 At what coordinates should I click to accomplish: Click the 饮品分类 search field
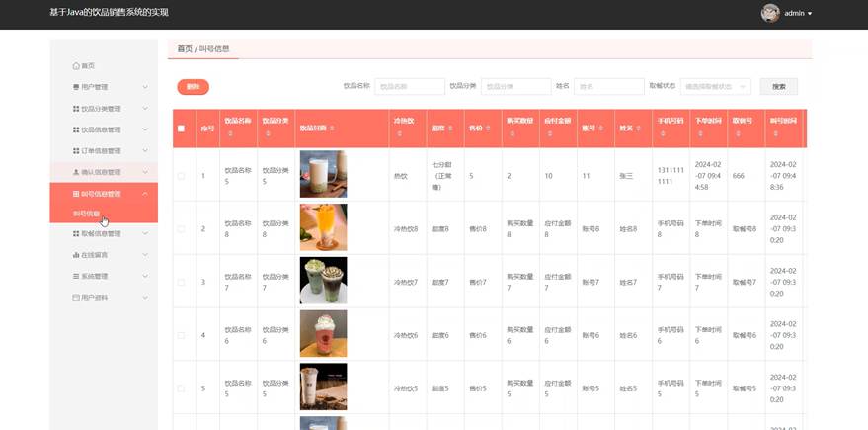(x=515, y=86)
